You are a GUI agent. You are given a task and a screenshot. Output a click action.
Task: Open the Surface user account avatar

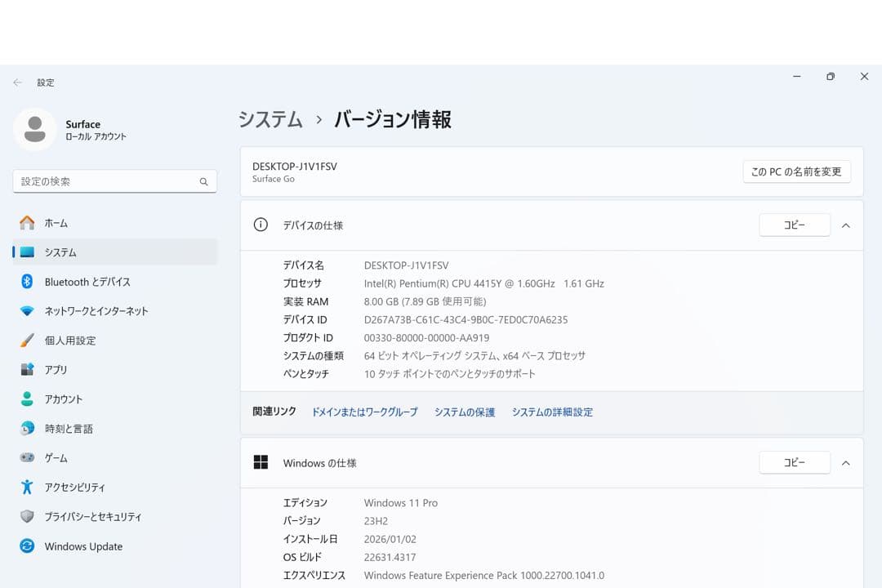[x=35, y=129]
